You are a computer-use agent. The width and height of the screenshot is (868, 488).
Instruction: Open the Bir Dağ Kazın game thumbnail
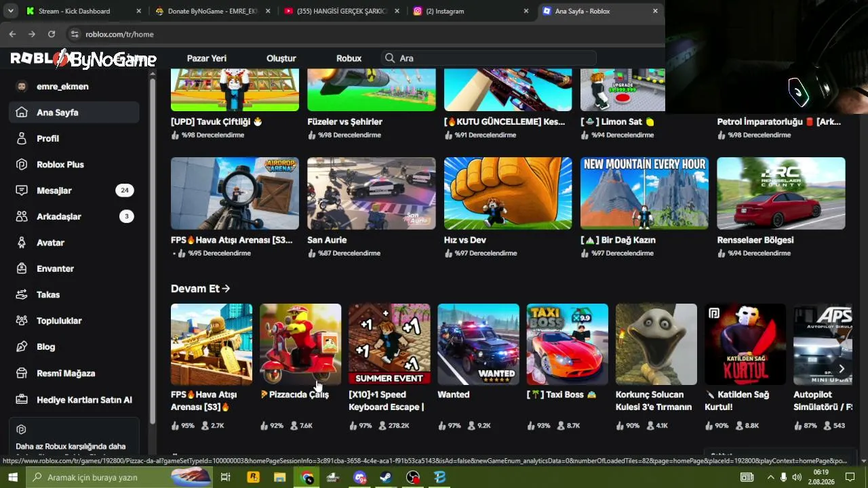[644, 194]
